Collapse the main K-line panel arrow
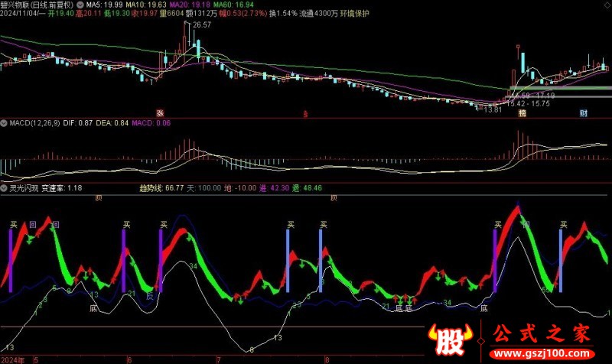Viewport: 612px width, 364px height. click(x=4, y=4)
